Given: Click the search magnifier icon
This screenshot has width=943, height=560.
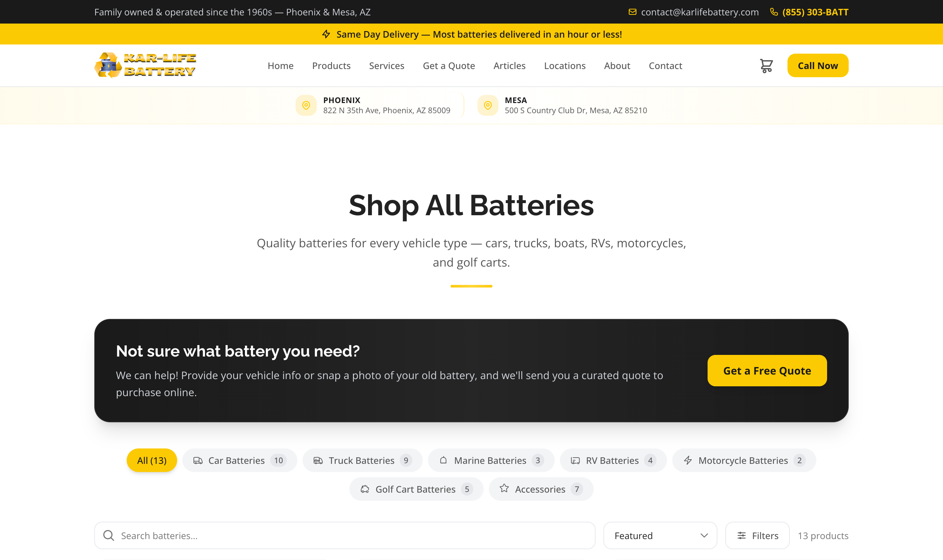Looking at the screenshot, I should (109, 535).
